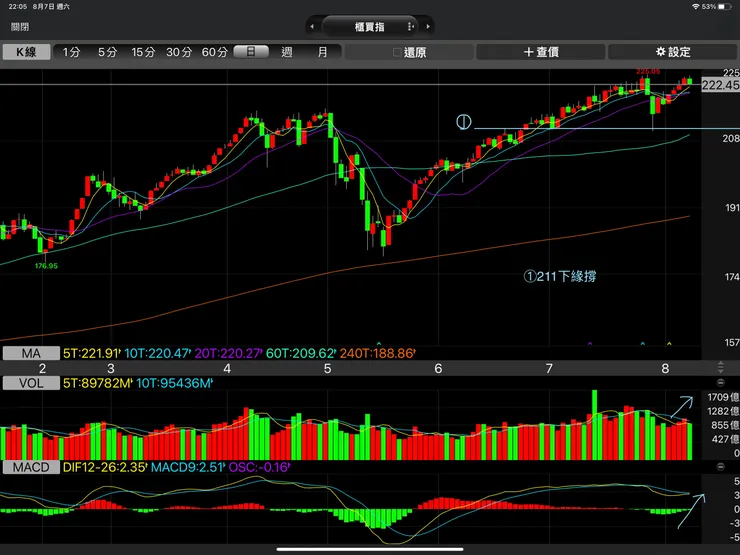Select the 月 monthly timeframe

[x=322, y=52]
